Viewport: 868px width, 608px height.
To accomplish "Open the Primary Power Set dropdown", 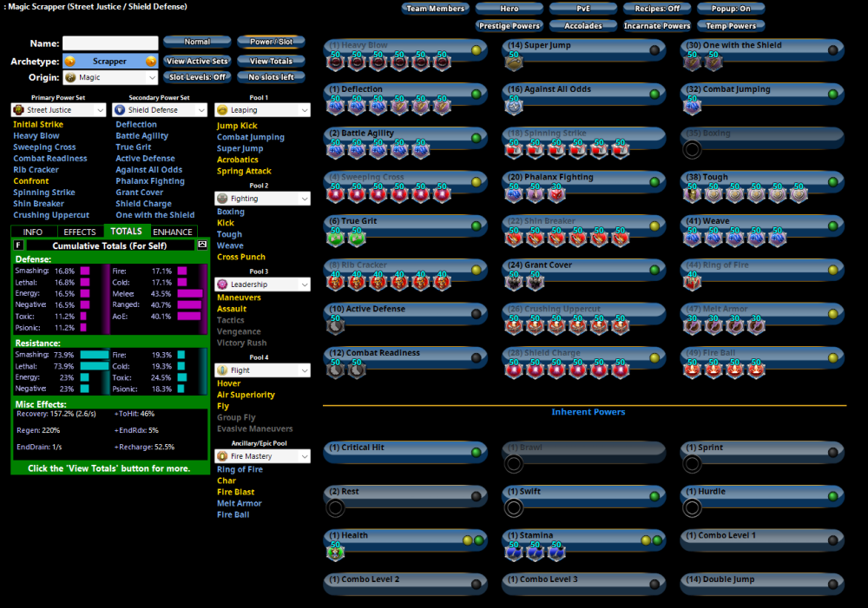I will coord(58,110).
